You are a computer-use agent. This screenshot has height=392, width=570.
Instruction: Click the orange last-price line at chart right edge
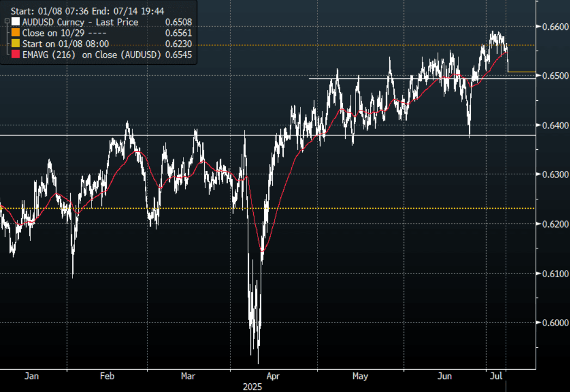tap(522, 72)
